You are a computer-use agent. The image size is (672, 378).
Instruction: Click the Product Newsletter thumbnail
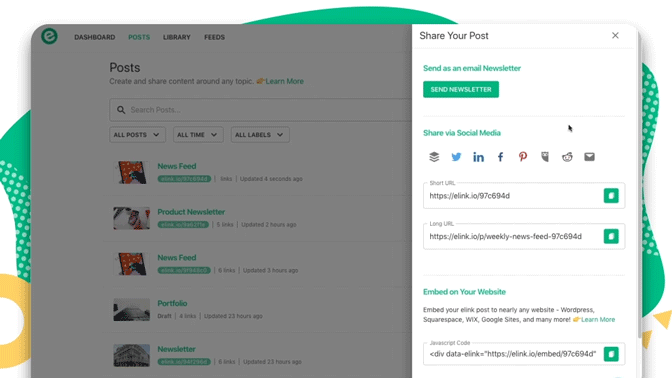(x=132, y=218)
